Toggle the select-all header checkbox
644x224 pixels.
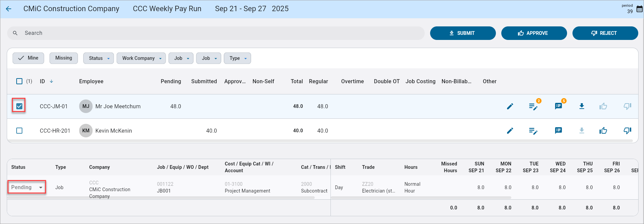(x=19, y=81)
